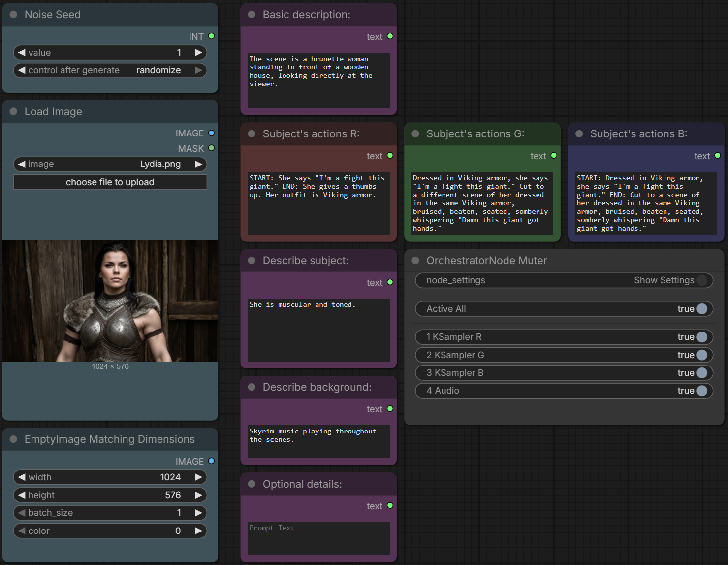Click the Lydia image preview thumbnail

pos(110,301)
